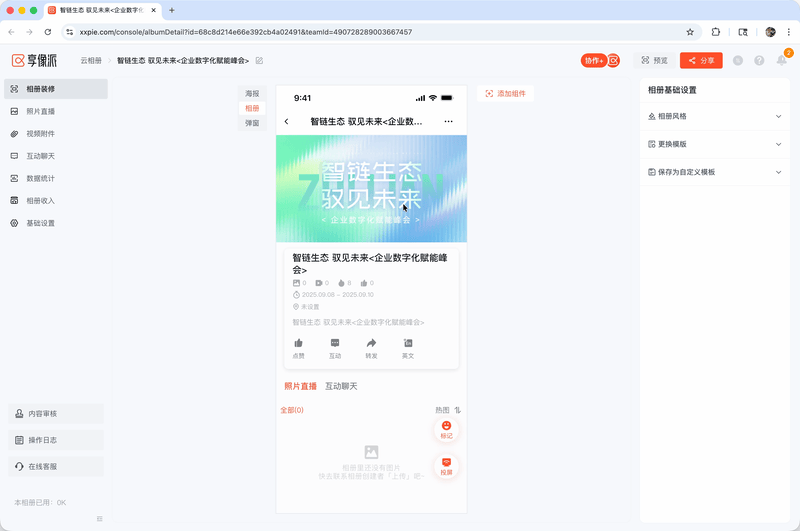Viewport: 800px width, 531px height.
Task: Tap the 投屏 floating screen-cast button
Action: (x=446, y=464)
